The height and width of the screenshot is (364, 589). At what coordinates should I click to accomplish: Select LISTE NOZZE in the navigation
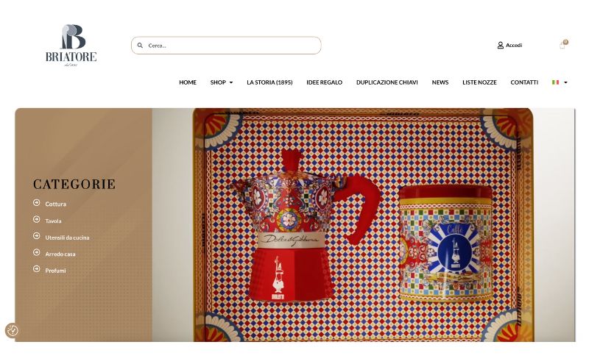pyautogui.click(x=480, y=82)
